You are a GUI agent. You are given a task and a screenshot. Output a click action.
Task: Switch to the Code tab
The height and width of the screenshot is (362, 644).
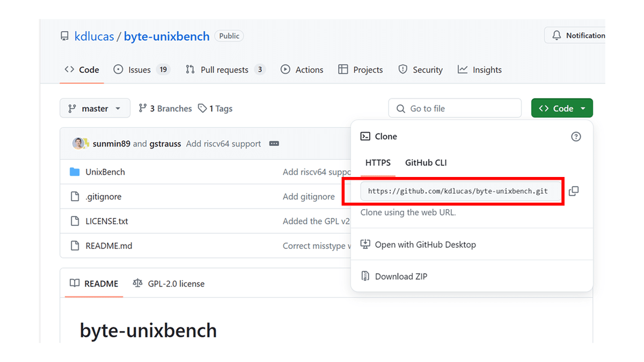[x=82, y=70]
